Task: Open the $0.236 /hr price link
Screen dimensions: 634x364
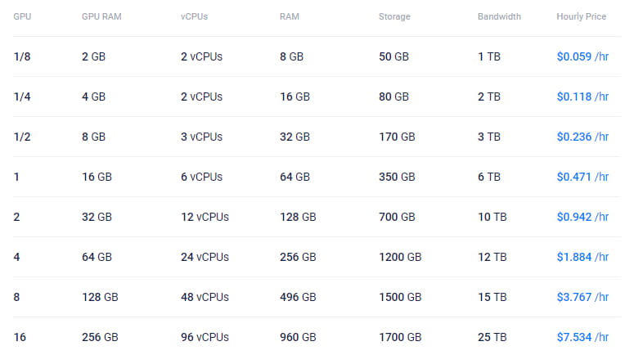Action: point(582,137)
